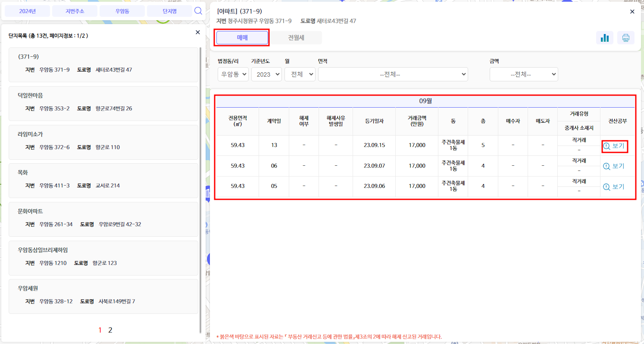Viewport: 644px width, 344px height.
Task: Select the 덕일한마음 apartment entry
Action: (x=103, y=95)
